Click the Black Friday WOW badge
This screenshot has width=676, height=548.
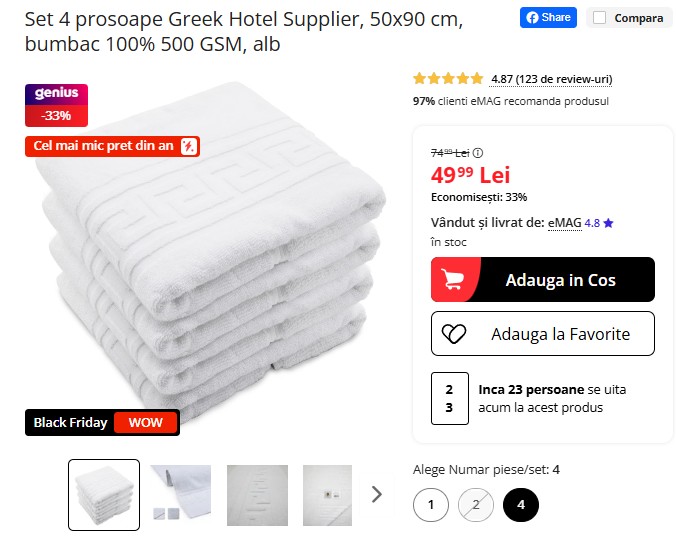click(102, 423)
